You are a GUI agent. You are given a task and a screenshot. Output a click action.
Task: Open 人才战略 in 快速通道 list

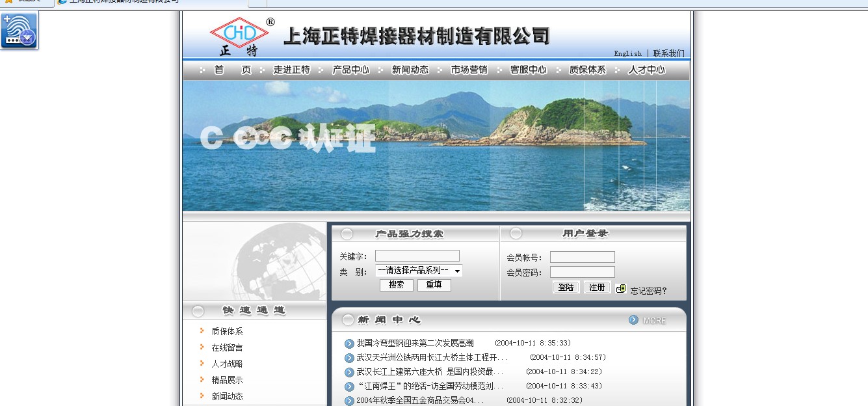coord(227,364)
